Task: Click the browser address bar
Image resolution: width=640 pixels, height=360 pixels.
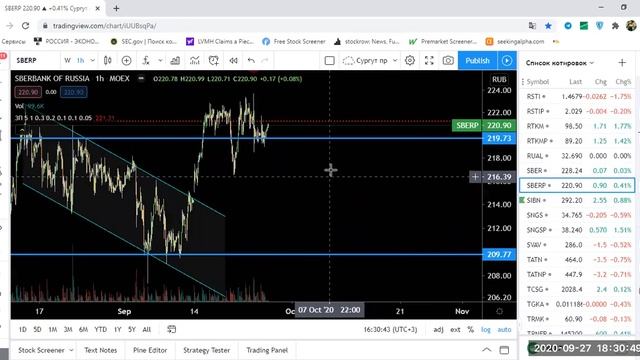Action: coord(282,26)
